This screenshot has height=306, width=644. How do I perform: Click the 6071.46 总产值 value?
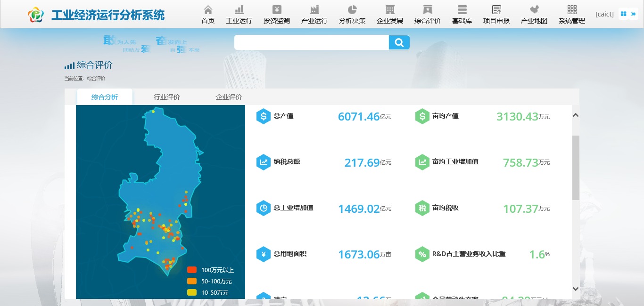click(x=359, y=117)
